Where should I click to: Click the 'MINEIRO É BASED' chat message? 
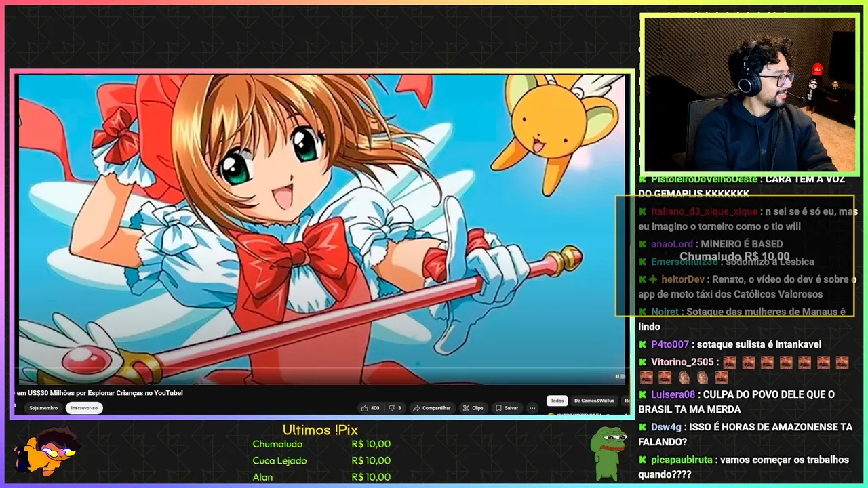click(x=742, y=244)
